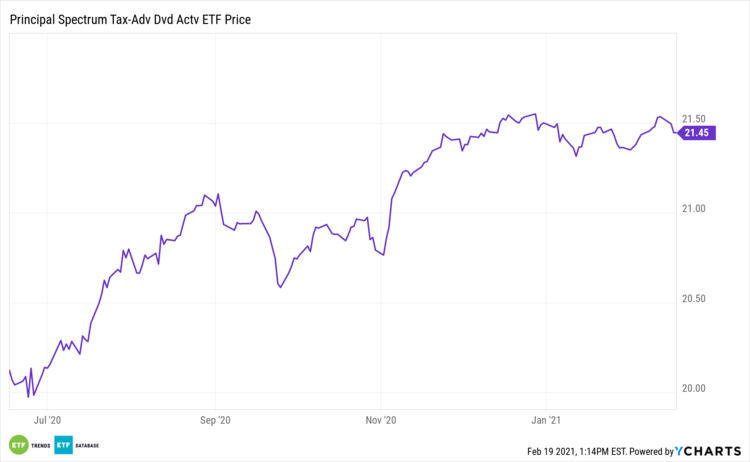750x462 pixels.
Task: Click the 20.50 price axis label
Action: 692,299
